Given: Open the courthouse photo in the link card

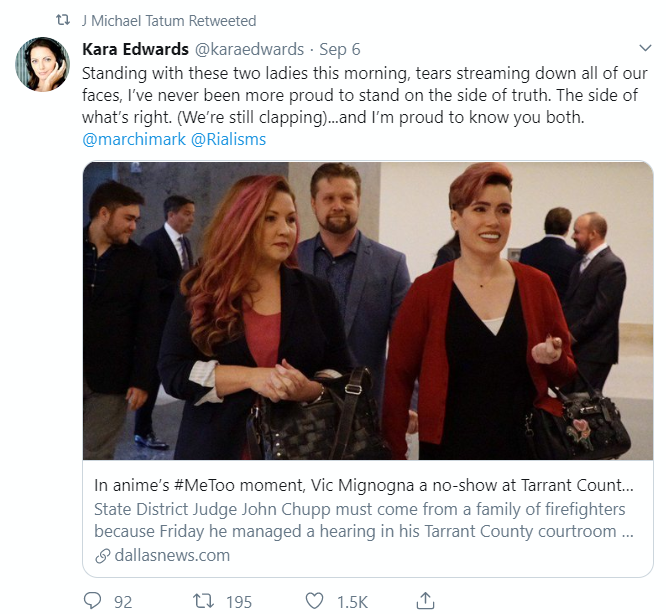Looking at the screenshot, I should pyautogui.click(x=368, y=310).
